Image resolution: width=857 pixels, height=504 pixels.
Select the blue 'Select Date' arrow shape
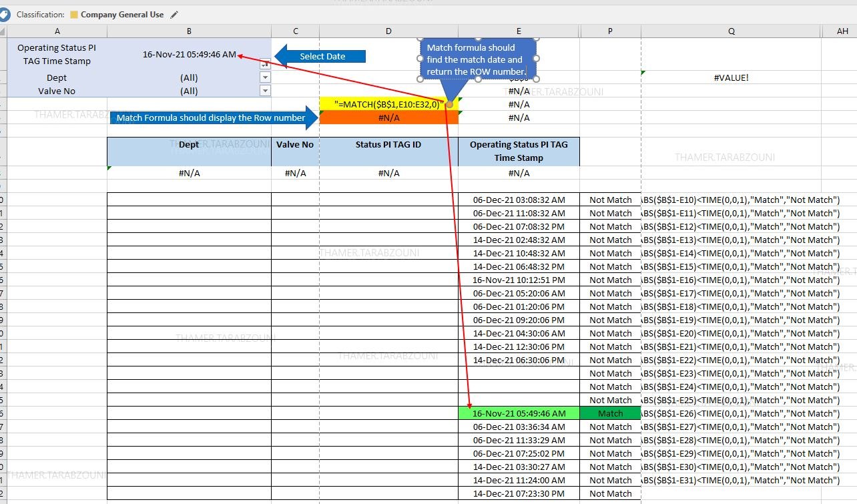(x=320, y=57)
